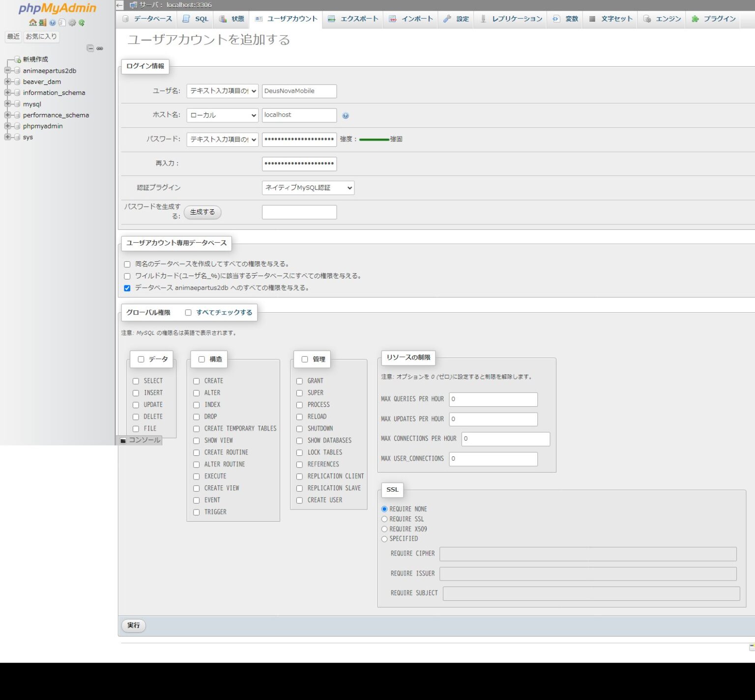This screenshot has width=755, height=700.
Task: Open navigation panel settings gear icon
Action: point(72,23)
